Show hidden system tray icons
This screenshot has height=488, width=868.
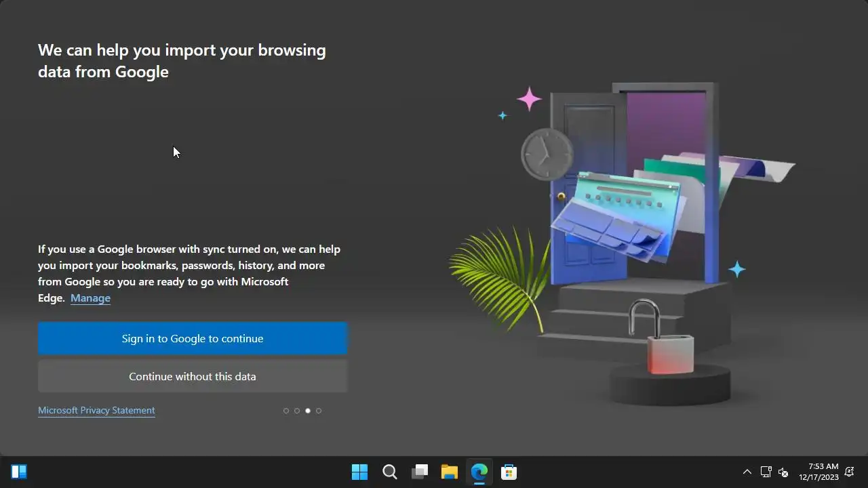pyautogui.click(x=747, y=472)
